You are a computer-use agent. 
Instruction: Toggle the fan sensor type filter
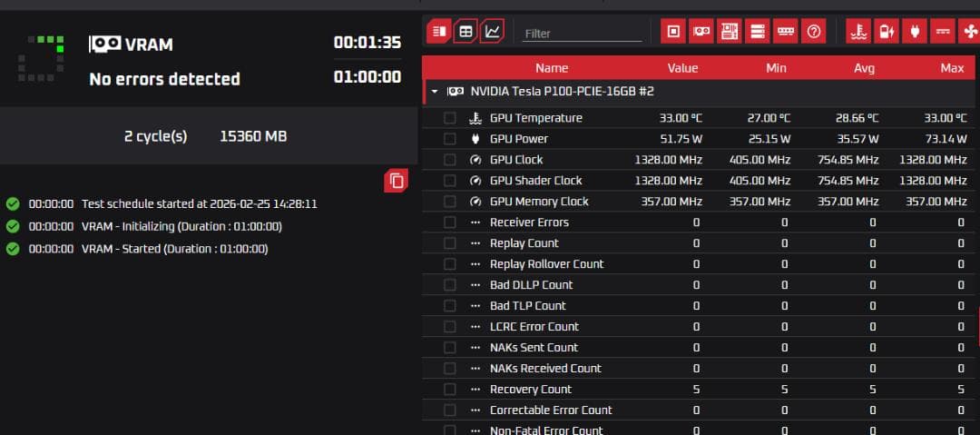tap(969, 31)
